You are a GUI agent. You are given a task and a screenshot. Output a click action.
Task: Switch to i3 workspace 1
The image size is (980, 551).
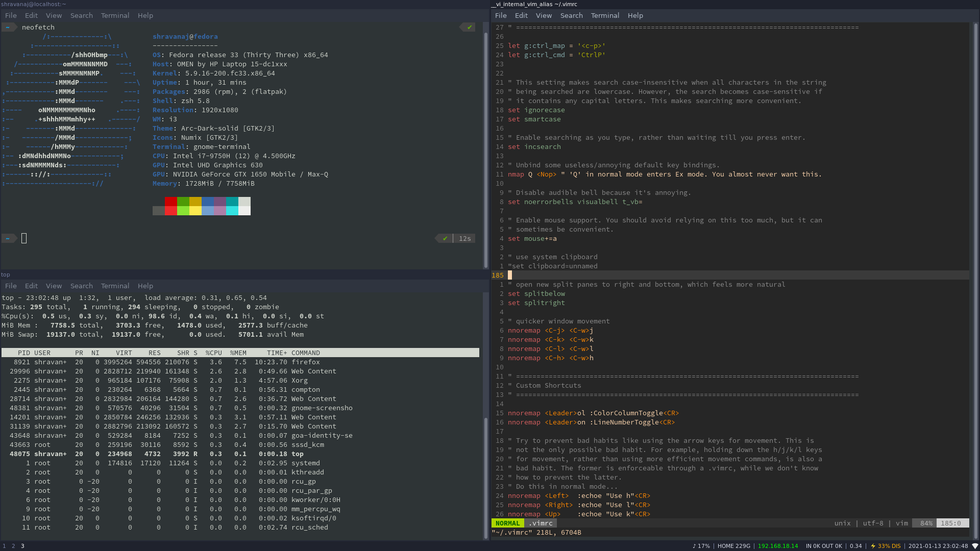coord(4,546)
